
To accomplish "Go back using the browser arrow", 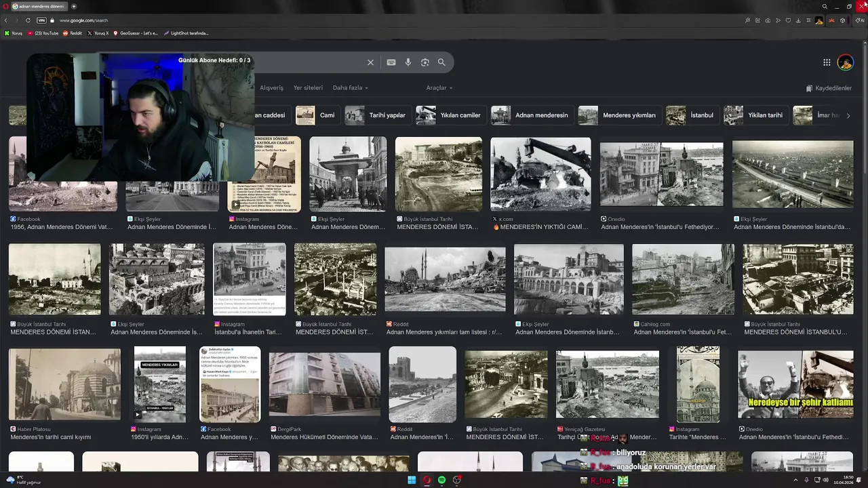I will coord(6,20).
